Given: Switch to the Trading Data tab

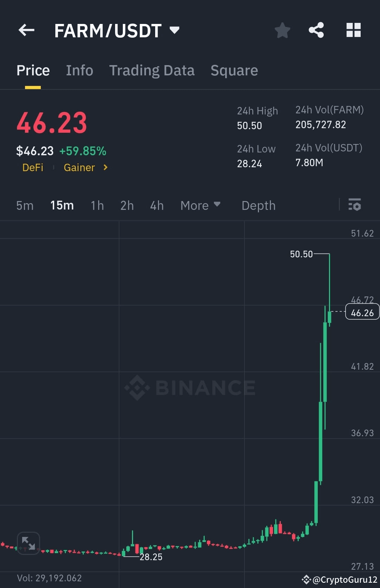Looking at the screenshot, I should coord(152,70).
